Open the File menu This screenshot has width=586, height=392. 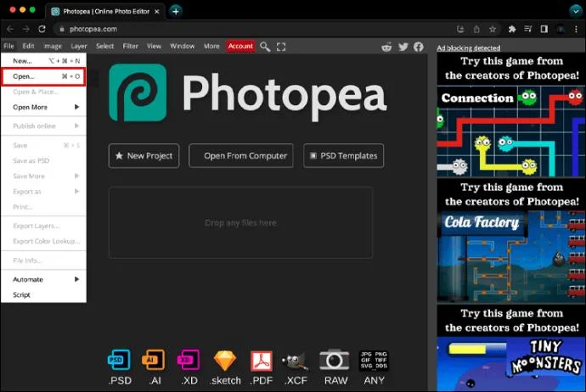pos(8,47)
